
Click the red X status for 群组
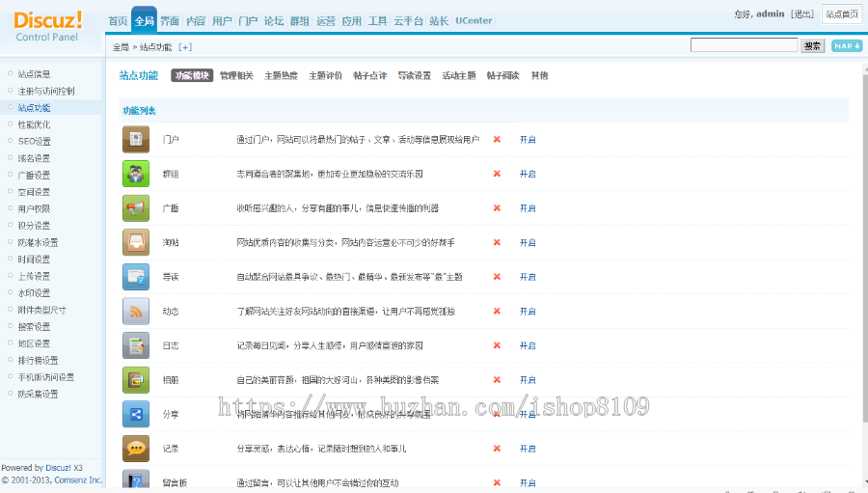(x=497, y=174)
